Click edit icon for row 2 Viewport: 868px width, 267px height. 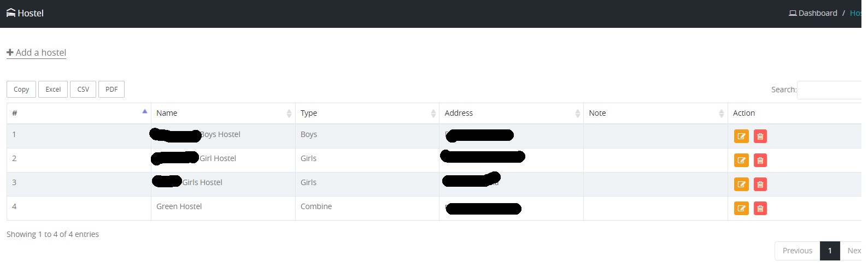(x=741, y=161)
